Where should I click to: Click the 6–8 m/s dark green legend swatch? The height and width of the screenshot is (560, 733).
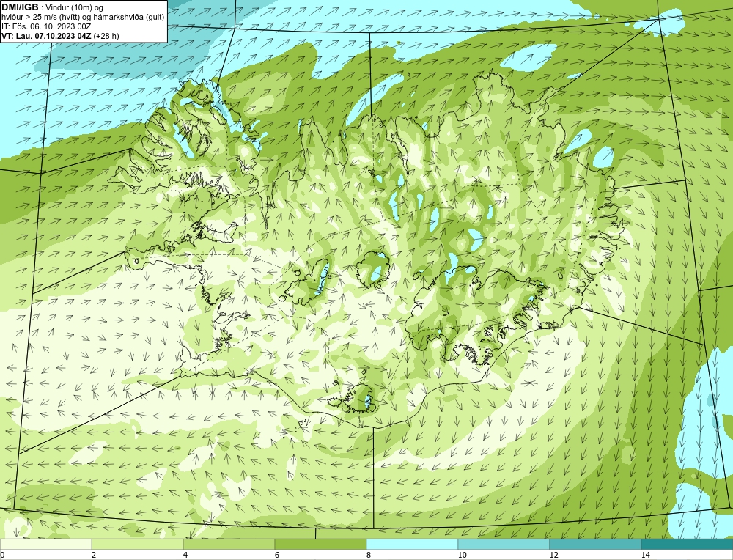tap(321, 544)
